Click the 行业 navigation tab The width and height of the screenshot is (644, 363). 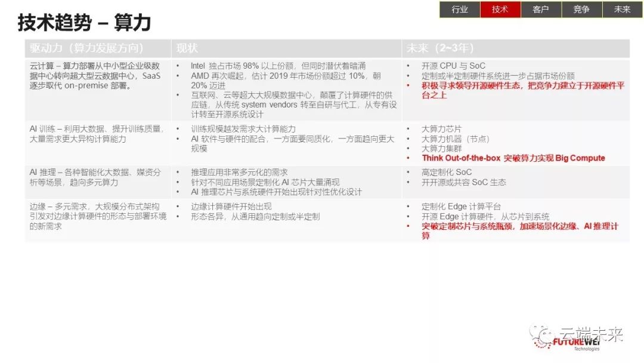(x=460, y=10)
